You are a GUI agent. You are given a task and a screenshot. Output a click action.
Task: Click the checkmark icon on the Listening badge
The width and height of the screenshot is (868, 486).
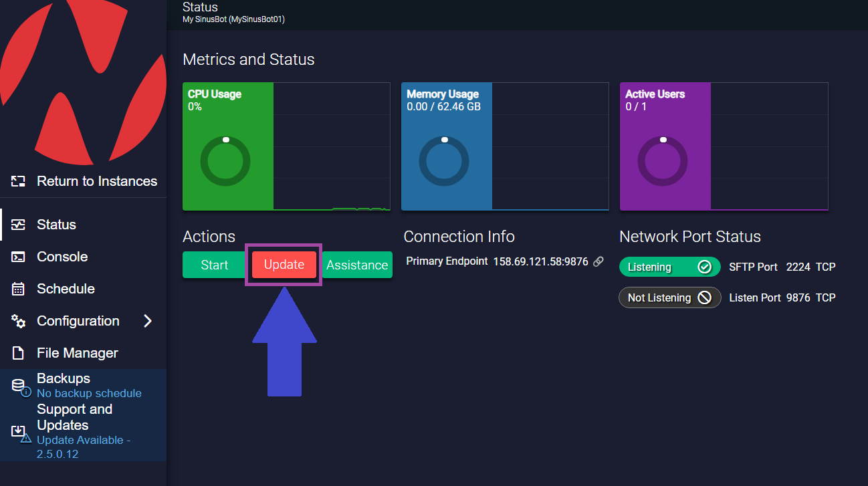[706, 267]
